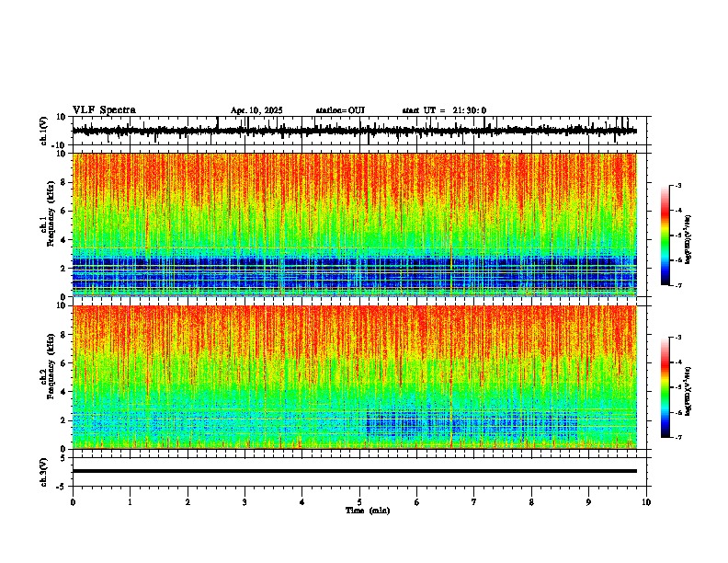Image resolution: width=728 pixels, height=563 pixels.
Task: Click the '2' kHz tick of ch.1 spectrogram
Action: [64, 268]
